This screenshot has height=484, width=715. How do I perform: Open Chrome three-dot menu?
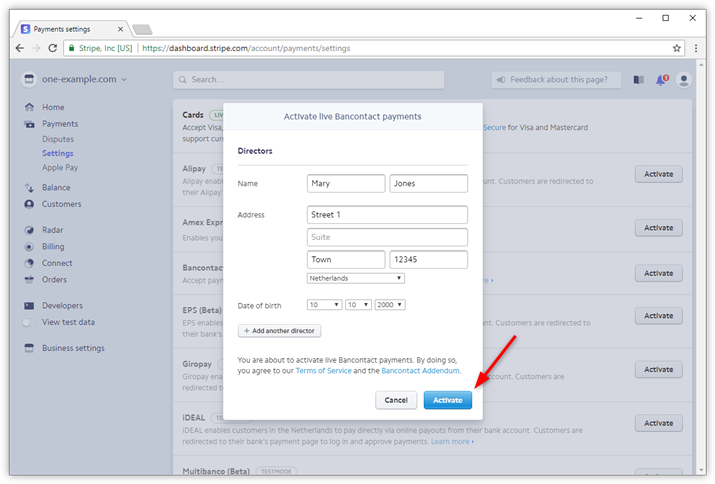tap(696, 48)
